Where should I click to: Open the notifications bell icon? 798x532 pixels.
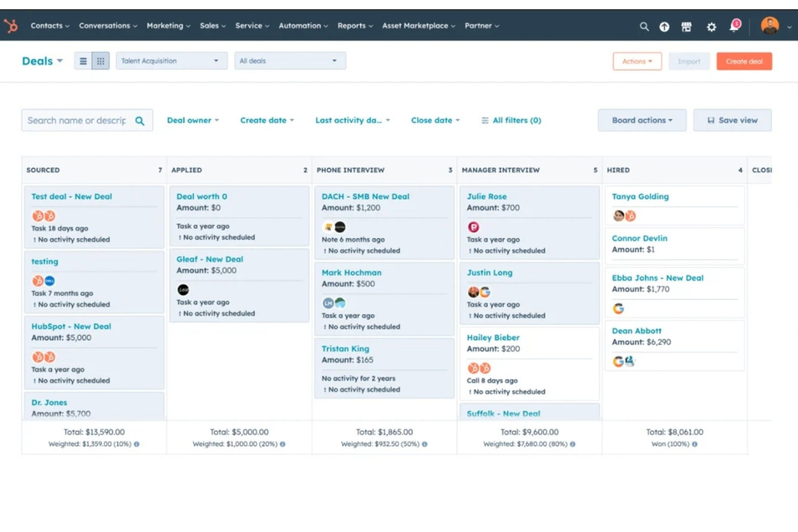click(x=734, y=26)
